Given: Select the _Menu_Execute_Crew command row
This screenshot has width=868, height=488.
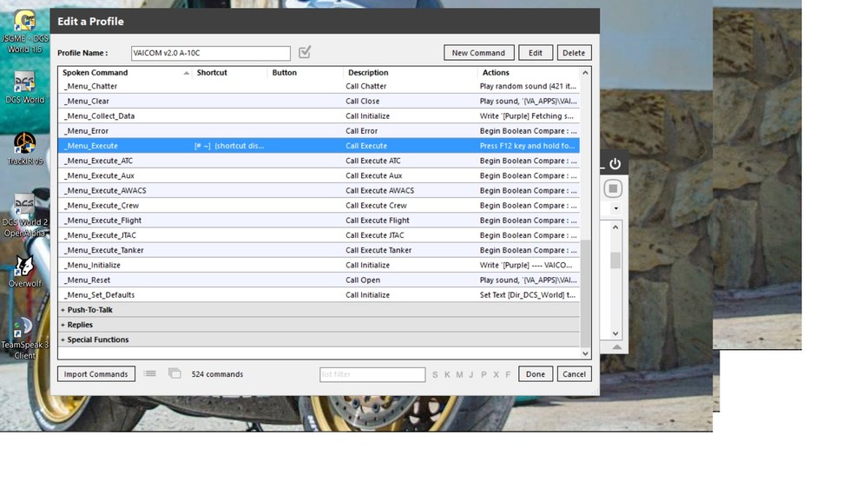Looking at the screenshot, I should 319,206.
